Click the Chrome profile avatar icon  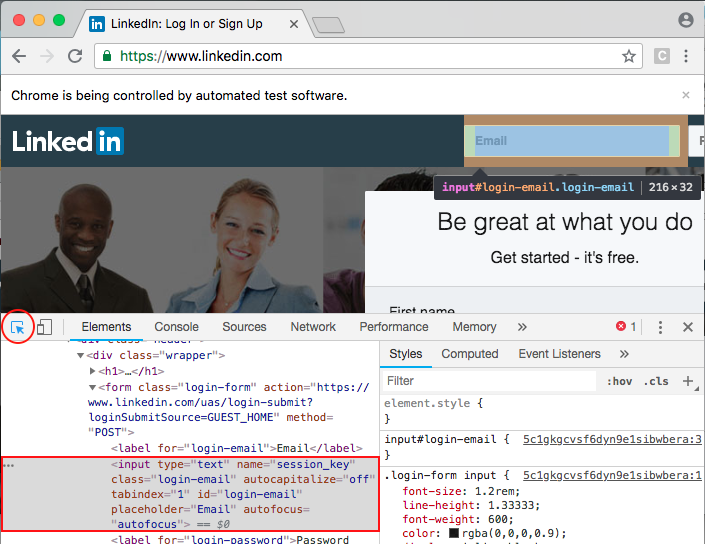[x=686, y=20]
